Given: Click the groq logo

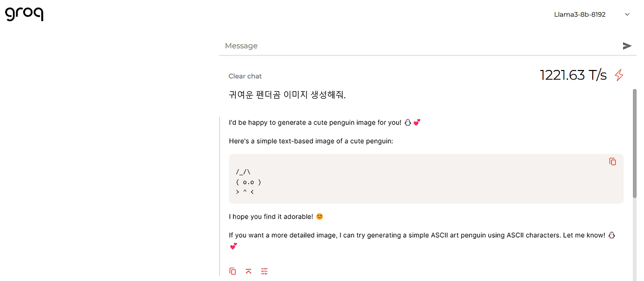Looking at the screenshot, I should (24, 14).
